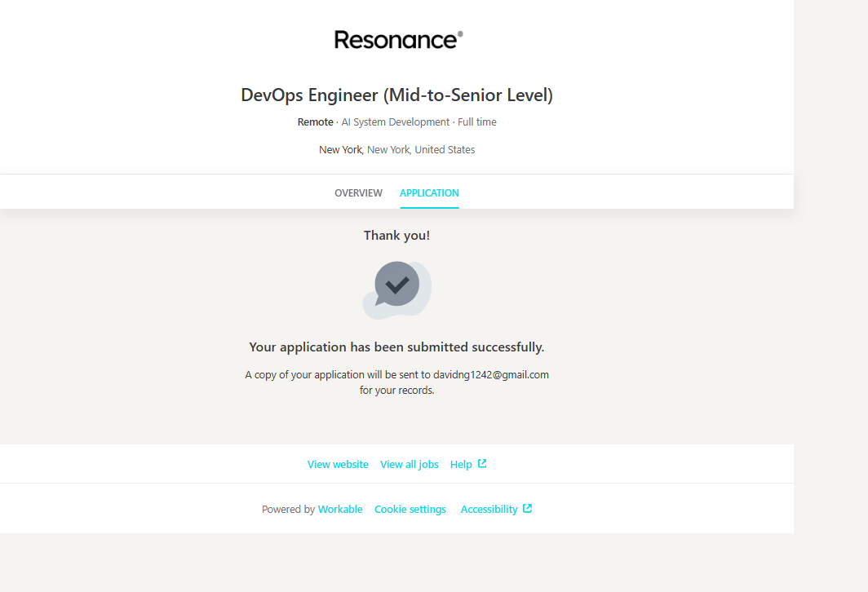The width and height of the screenshot is (868, 592).
Task: Click the AI System Development department text
Action: pyautogui.click(x=395, y=122)
